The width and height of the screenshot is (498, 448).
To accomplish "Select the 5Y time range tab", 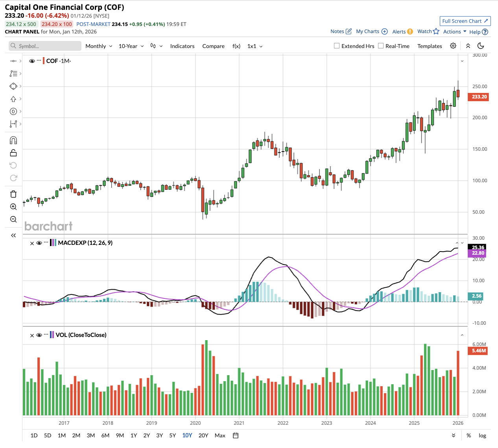I will click(172, 435).
